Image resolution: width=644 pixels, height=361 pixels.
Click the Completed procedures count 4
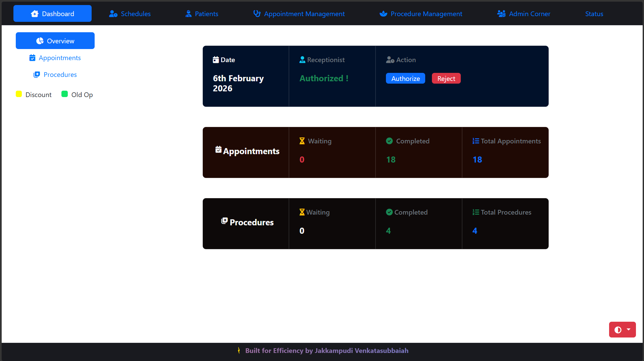click(388, 231)
